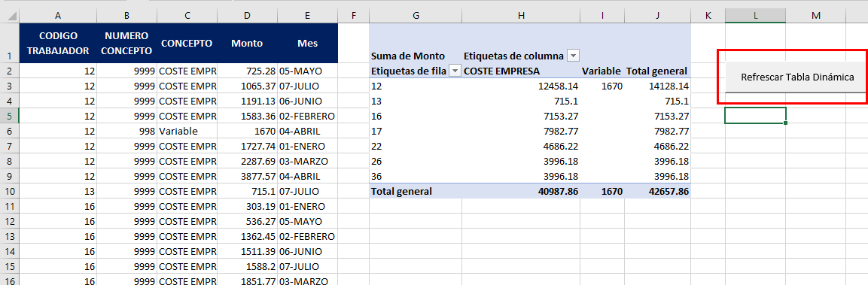Click the CODIGO TRABAJADOR header cell
The image size is (868, 285).
[x=58, y=43]
